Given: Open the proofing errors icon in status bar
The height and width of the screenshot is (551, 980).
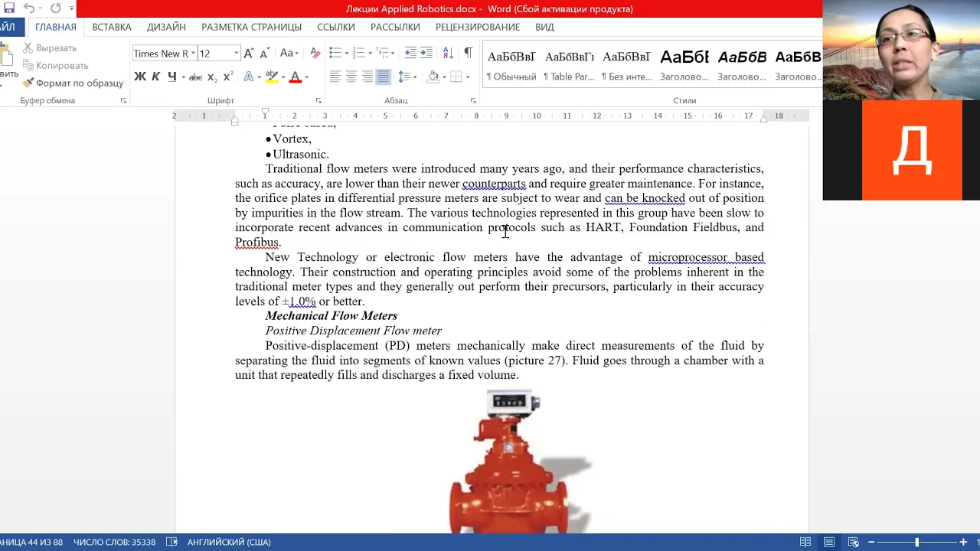Looking at the screenshot, I should click(171, 542).
